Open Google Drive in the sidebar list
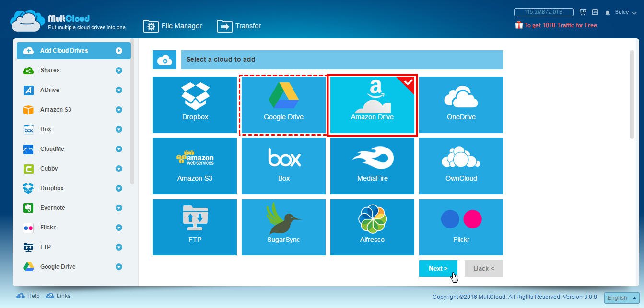 pos(73,267)
